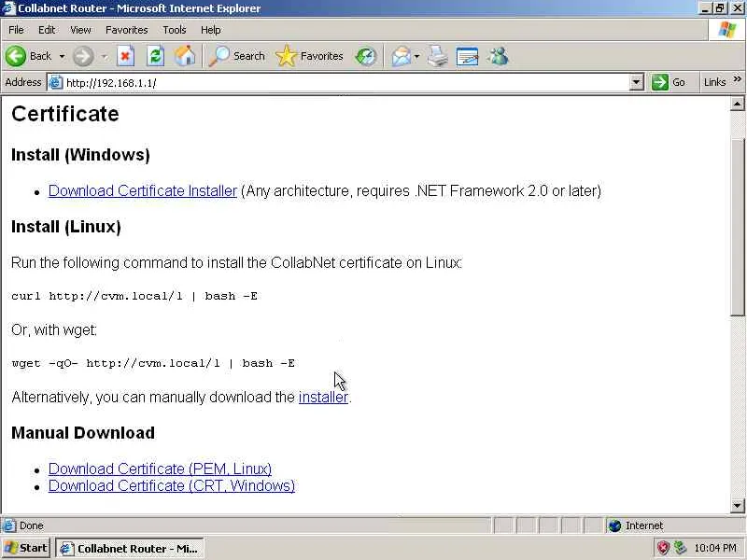Image resolution: width=747 pixels, height=560 pixels.
Task: Click the 'Manual Download' heading
Action: (x=83, y=433)
